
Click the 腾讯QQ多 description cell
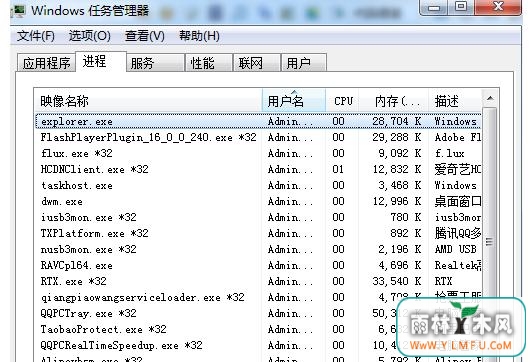point(458,233)
